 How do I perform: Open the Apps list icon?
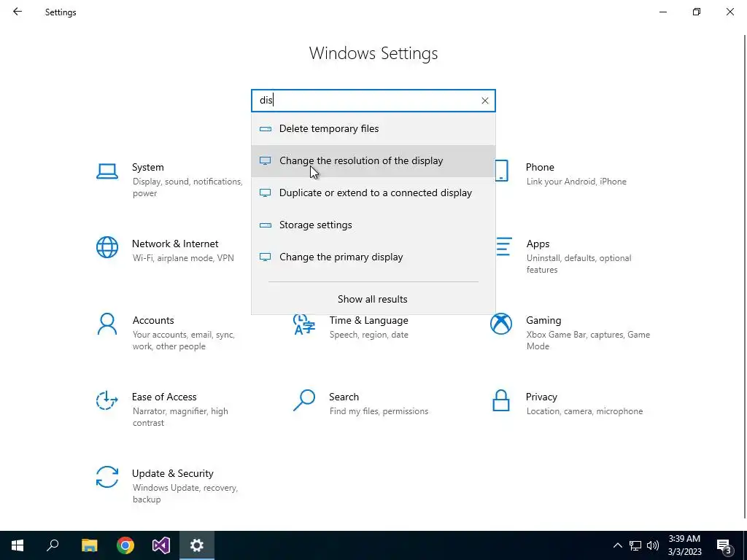(x=503, y=246)
